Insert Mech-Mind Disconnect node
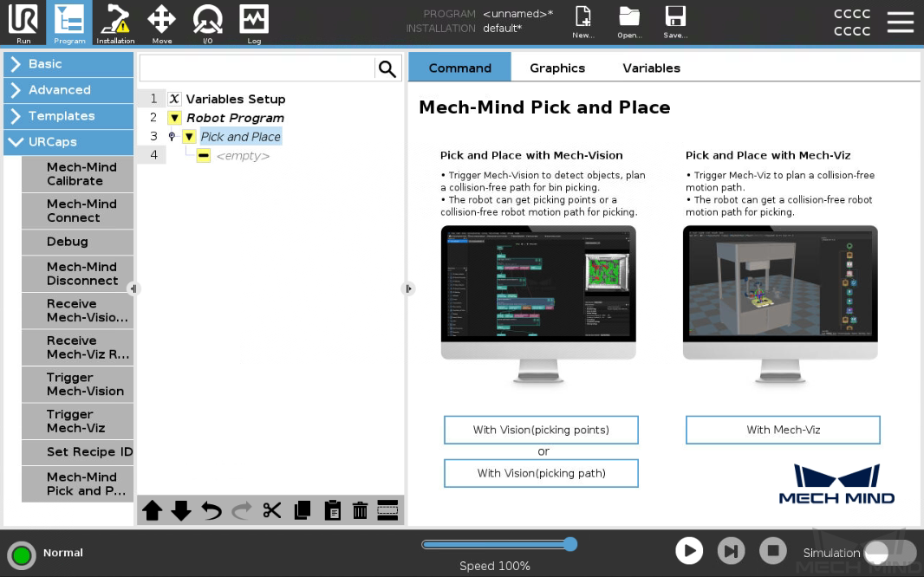This screenshot has width=924, height=577. pyautogui.click(x=78, y=274)
